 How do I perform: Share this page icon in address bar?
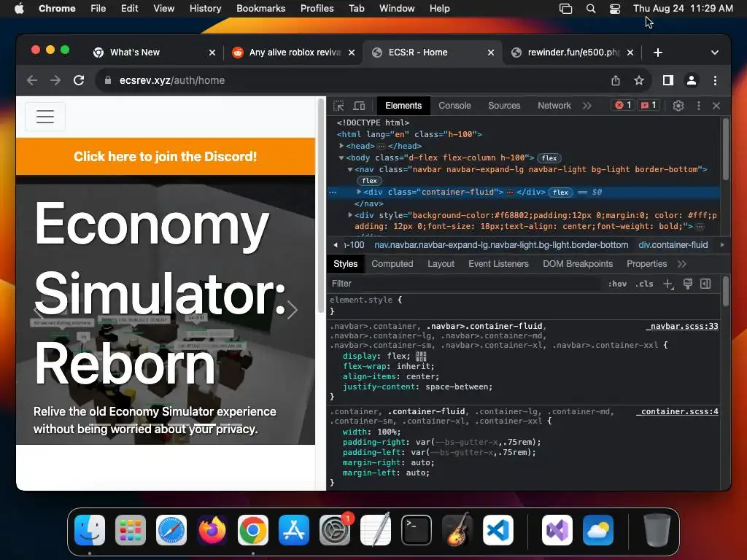(x=616, y=80)
